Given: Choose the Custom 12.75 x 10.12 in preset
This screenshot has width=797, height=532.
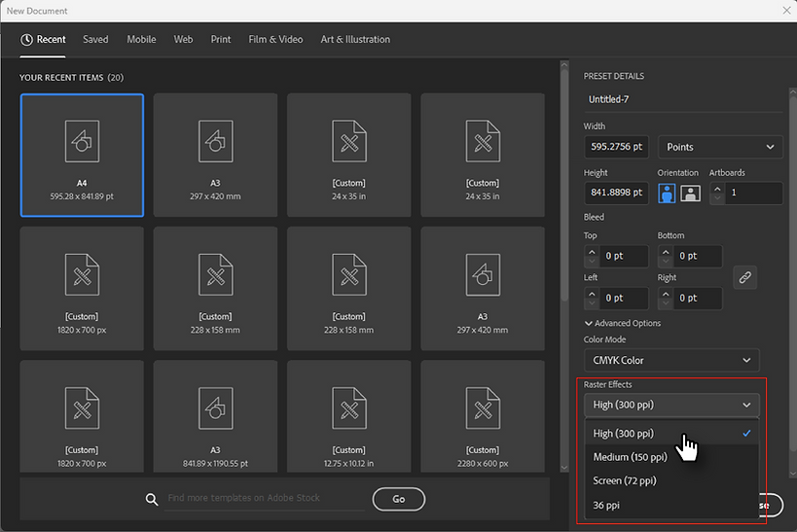Looking at the screenshot, I should pos(348,416).
